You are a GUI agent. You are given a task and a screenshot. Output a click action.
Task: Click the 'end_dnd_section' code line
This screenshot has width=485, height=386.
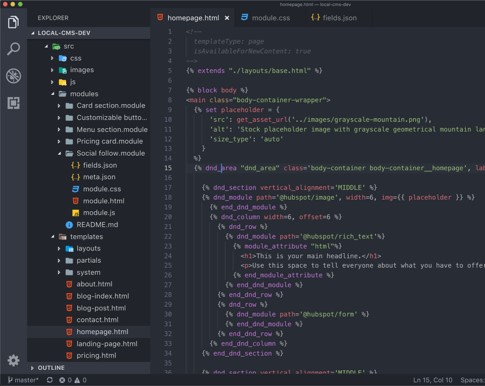242,353
